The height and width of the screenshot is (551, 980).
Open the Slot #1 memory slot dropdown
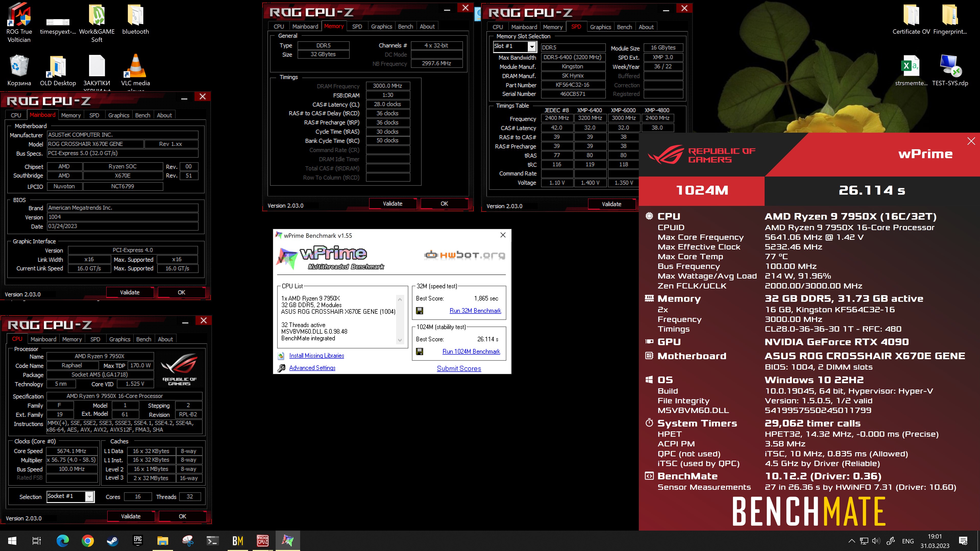[x=532, y=46]
